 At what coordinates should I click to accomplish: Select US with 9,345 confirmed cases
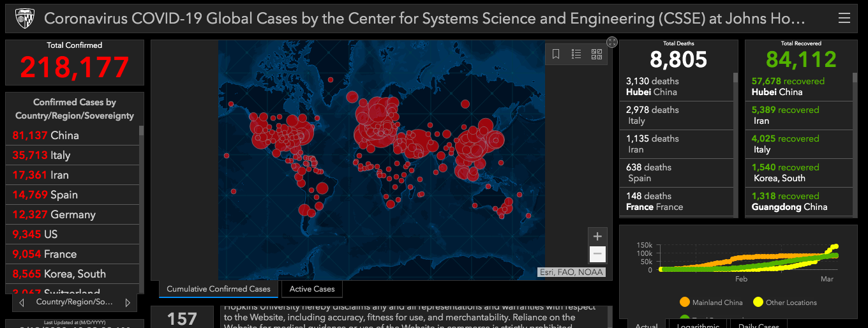[x=72, y=234]
